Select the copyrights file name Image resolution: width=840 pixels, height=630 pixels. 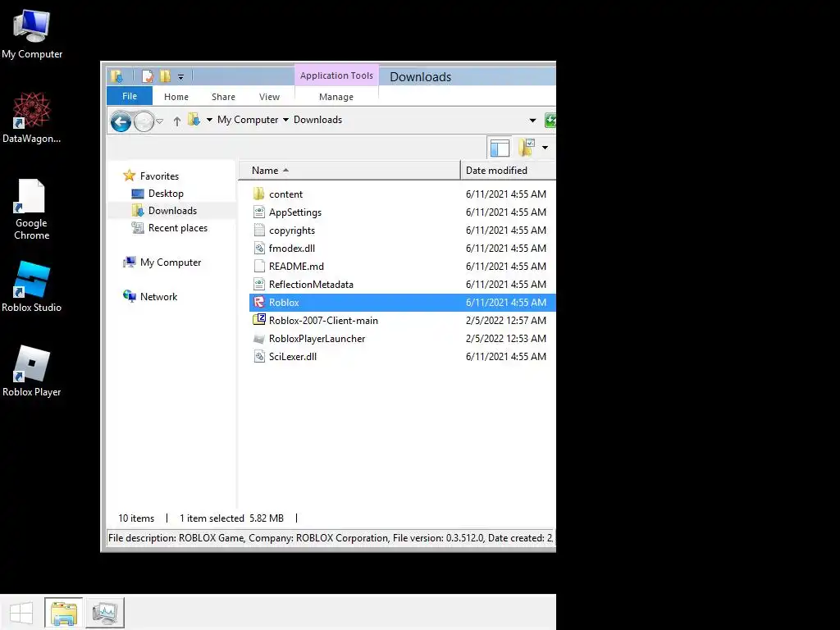(292, 231)
